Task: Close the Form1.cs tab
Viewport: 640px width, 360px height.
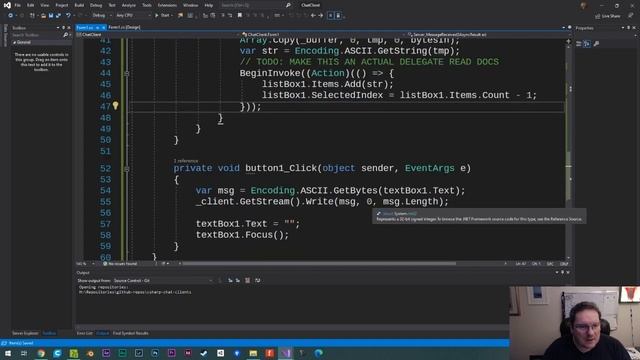Action: tap(103, 27)
